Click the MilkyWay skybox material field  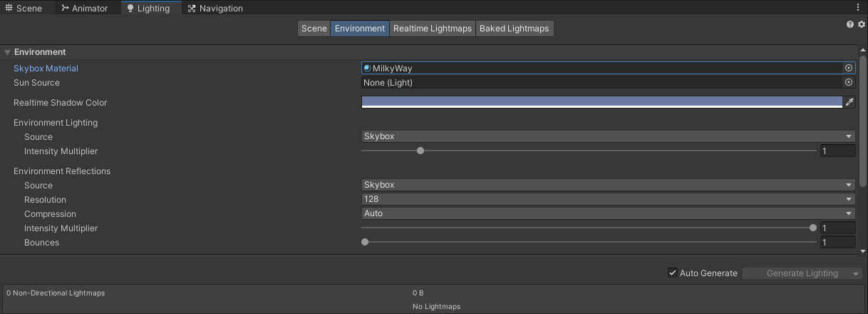pyautogui.click(x=602, y=69)
